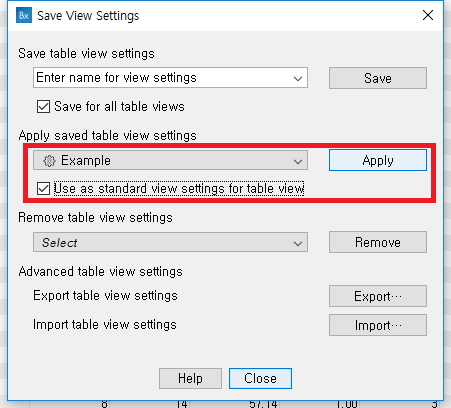Open the Example saved settings dropdown
This screenshot has width=451, height=408.
pyautogui.click(x=170, y=160)
